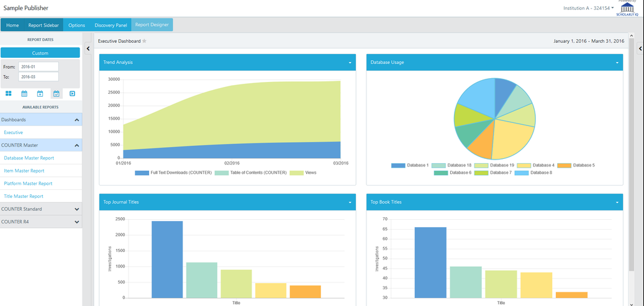Click the tallest blue bar in Top Book Titles
The image size is (644, 306).
(x=430, y=263)
